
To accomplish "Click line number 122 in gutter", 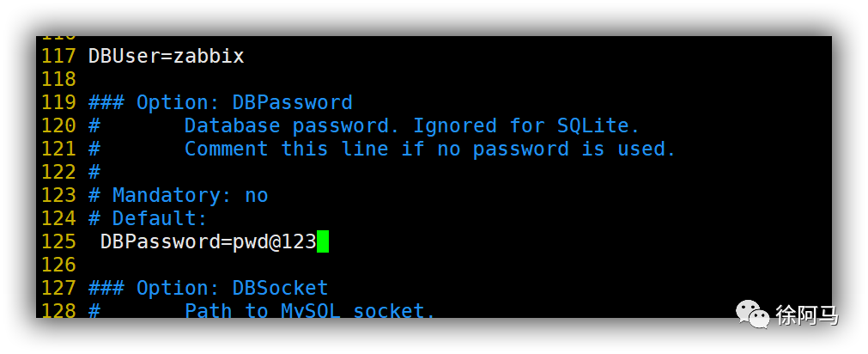I will click(x=58, y=173).
